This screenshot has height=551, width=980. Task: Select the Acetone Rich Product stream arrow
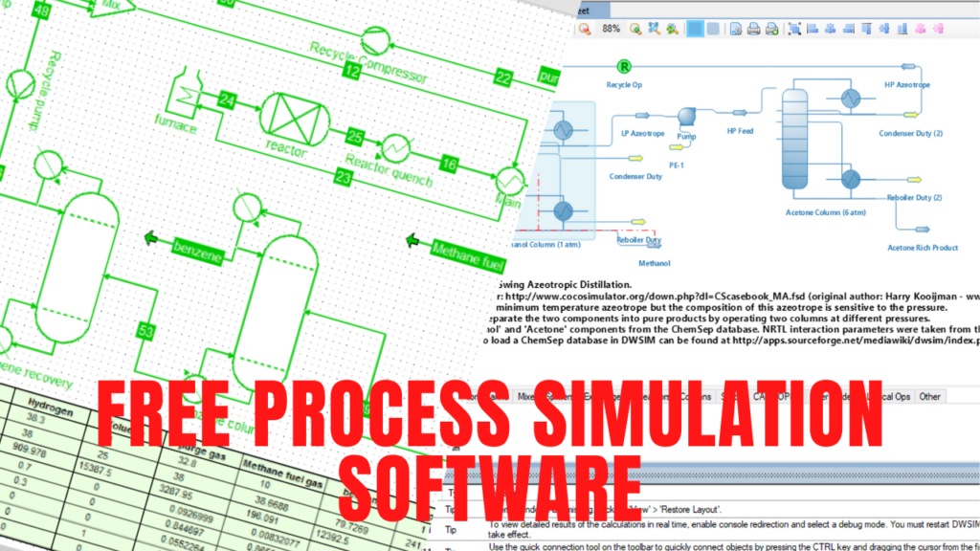(923, 230)
